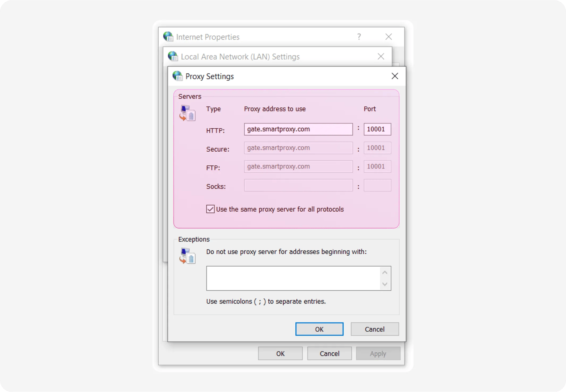566x392 pixels.
Task: Close the Proxy Settings dialog with X
Action: point(395,76)
